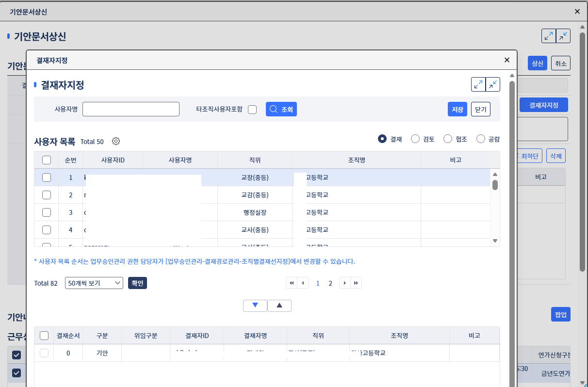The height and width of the screenshot is (387, 588).
Task: Go to the first page of user list
Action: (x=292, y=283)
